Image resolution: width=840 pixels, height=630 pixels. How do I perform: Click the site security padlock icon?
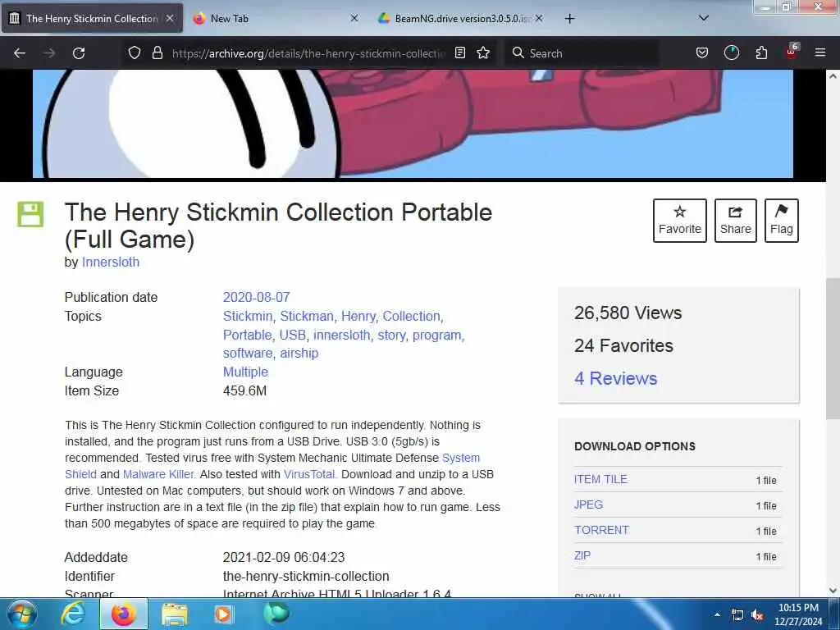click(x=157, y=53)
